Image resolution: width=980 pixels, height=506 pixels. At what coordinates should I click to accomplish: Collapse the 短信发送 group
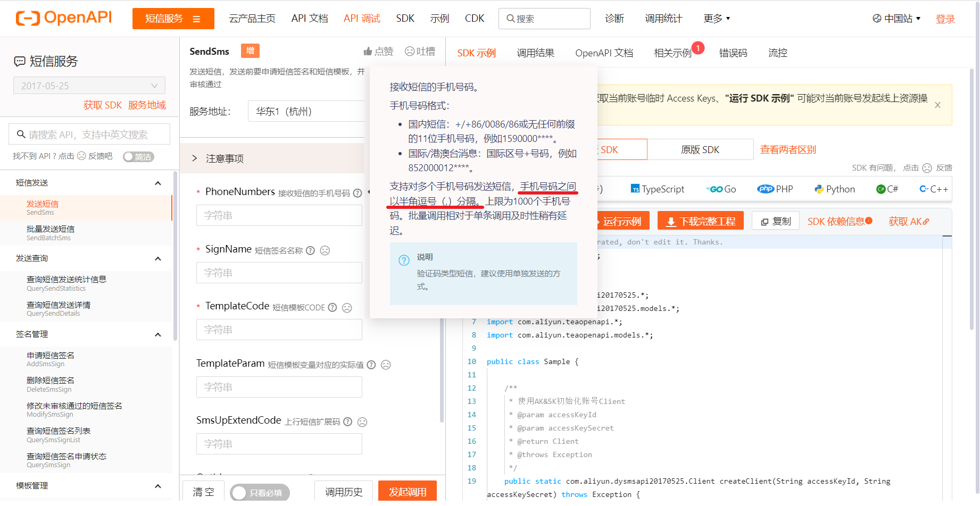click(x=157, y=183)
